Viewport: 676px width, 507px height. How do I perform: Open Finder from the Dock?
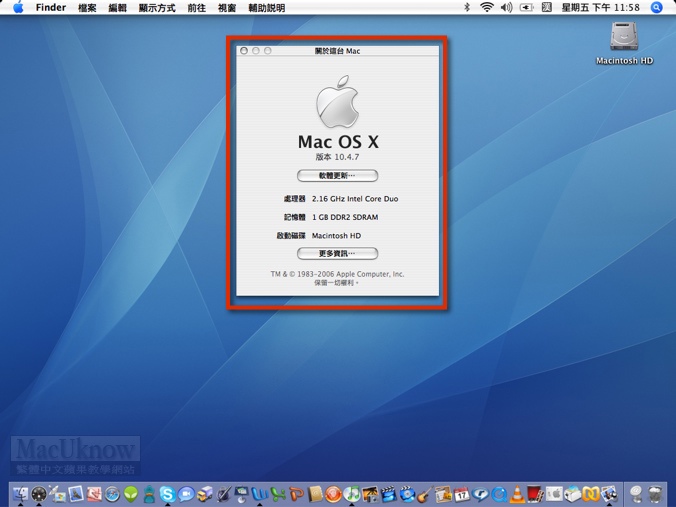pyautogui.click(x=20, y=494)
